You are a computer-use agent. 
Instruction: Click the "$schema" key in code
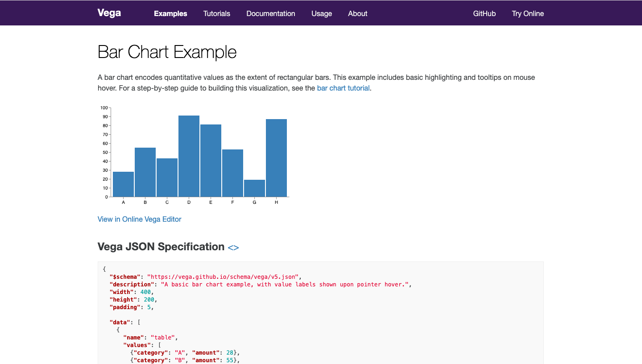tap(125, 277)
